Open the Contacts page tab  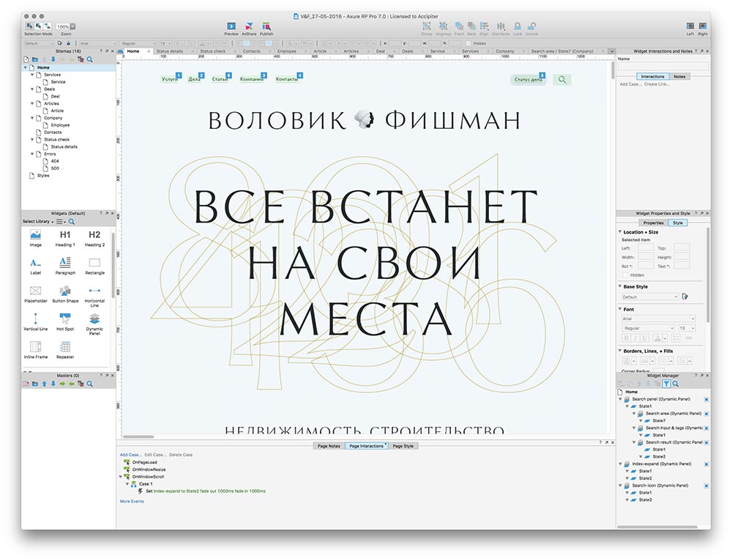pyautogui.click(x=251, y=51)
